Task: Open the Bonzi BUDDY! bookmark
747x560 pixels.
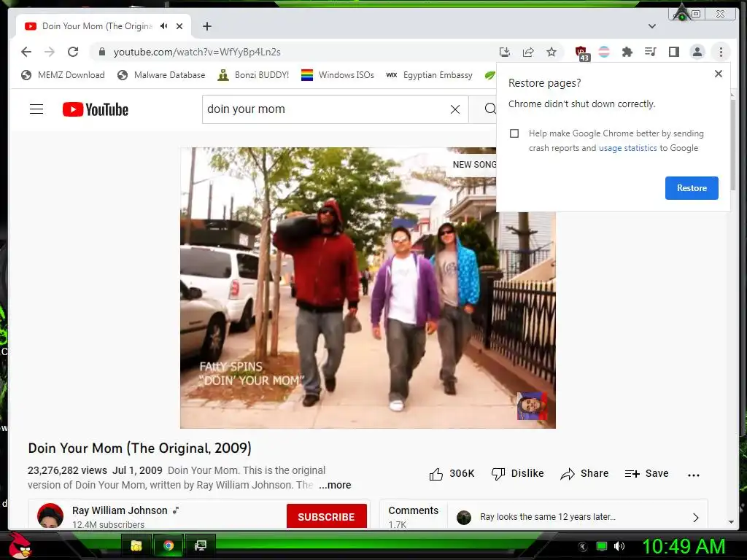Action: pos(253,75)
